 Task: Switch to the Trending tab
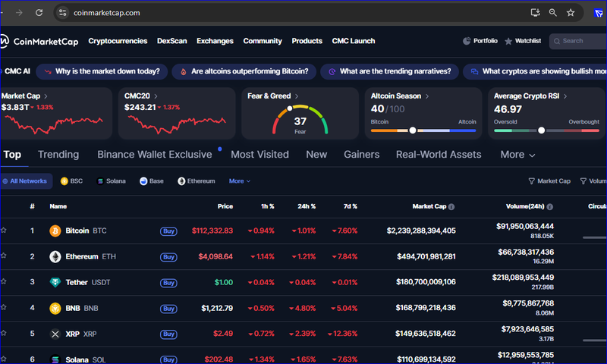(x=58, y=155)
